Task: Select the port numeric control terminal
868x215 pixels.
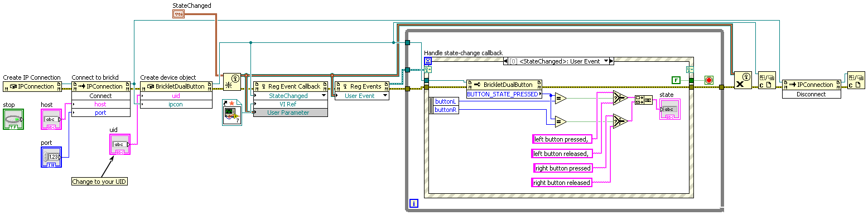Action: point(51,157)
